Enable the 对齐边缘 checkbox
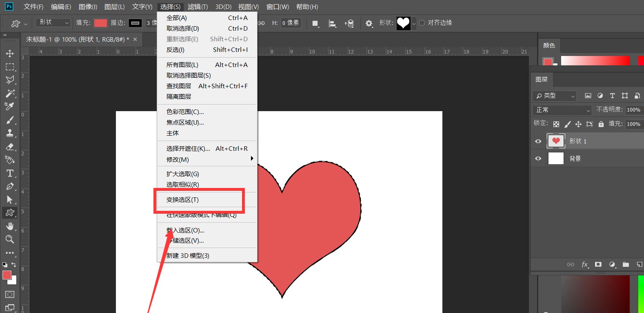Screen dimensions: 644x313 coord(422,23)
